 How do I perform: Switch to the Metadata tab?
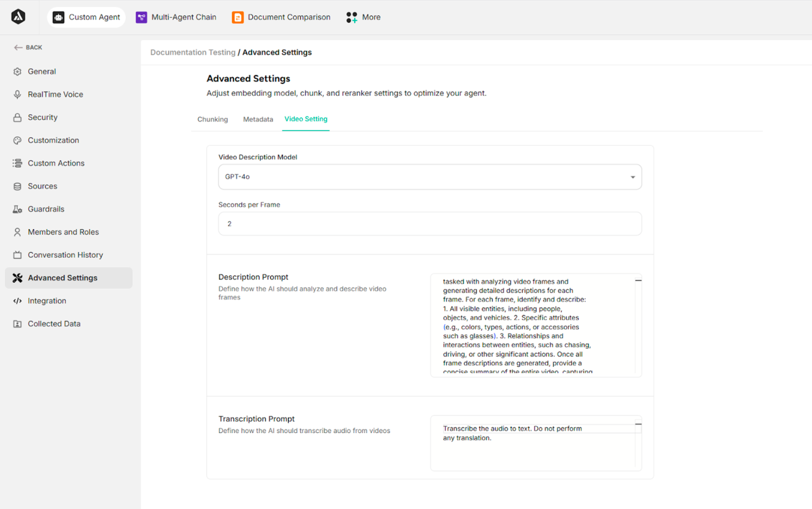click(258, 120)
